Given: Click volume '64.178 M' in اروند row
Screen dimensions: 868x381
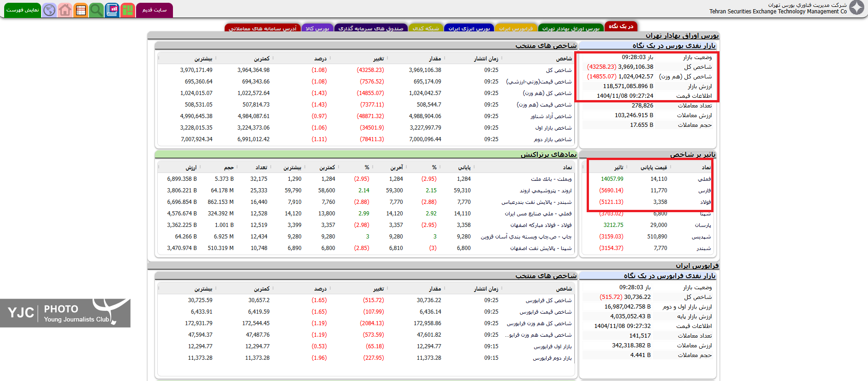Looking at the screenshot, I should pyautogui.click(x=222, y=190).
